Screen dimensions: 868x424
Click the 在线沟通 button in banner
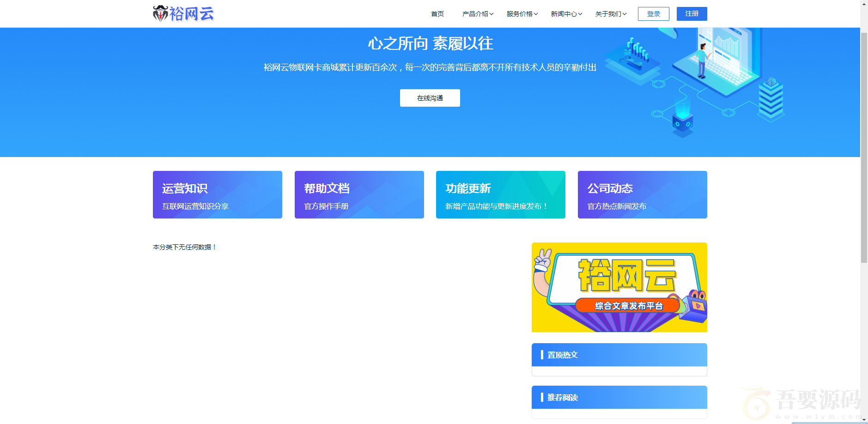click(430, 98)
